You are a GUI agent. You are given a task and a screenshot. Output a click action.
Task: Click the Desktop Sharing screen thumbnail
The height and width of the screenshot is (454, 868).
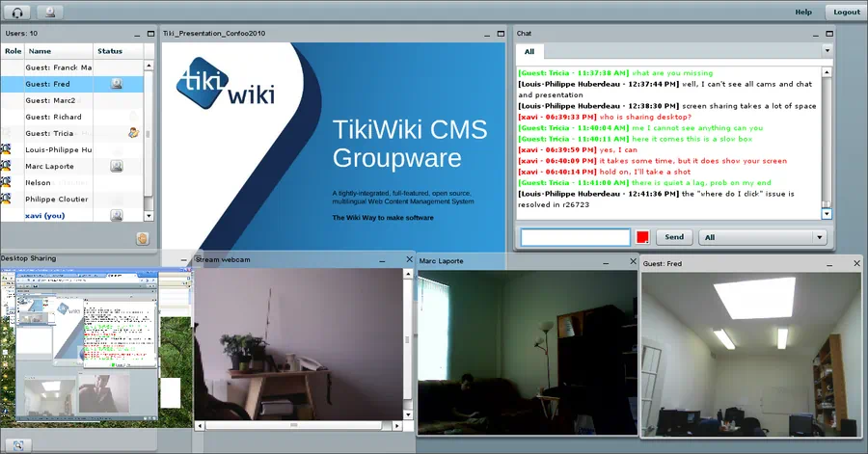95,346
